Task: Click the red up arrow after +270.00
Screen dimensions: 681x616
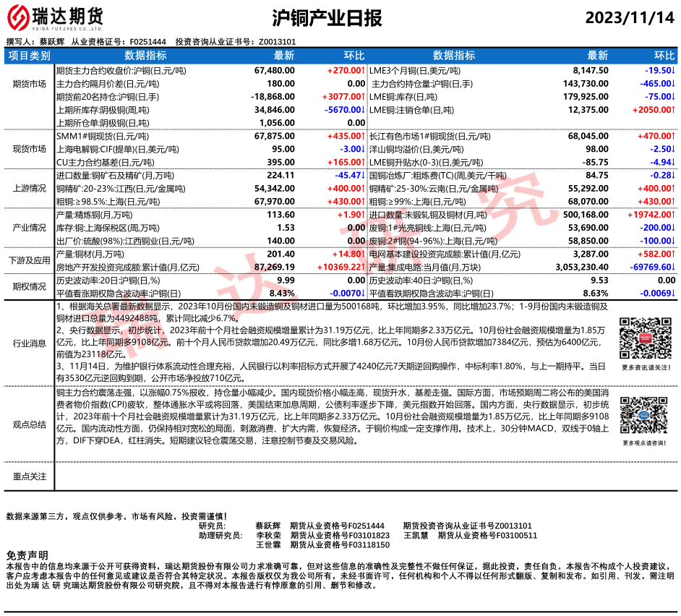Action: pos(362,72)
